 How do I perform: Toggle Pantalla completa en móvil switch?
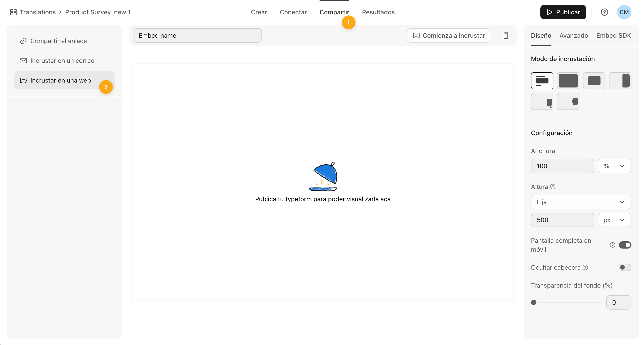coord(625,245)
